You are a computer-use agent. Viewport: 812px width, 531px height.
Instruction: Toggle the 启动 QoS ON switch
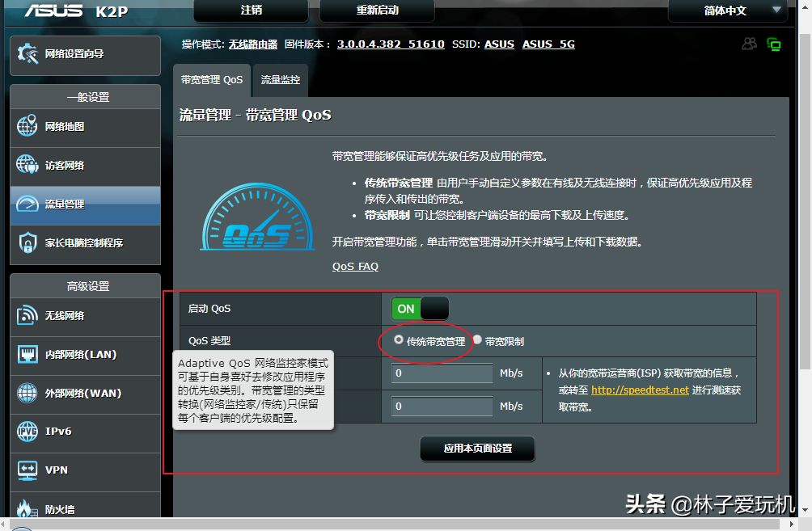click(420, 309)
